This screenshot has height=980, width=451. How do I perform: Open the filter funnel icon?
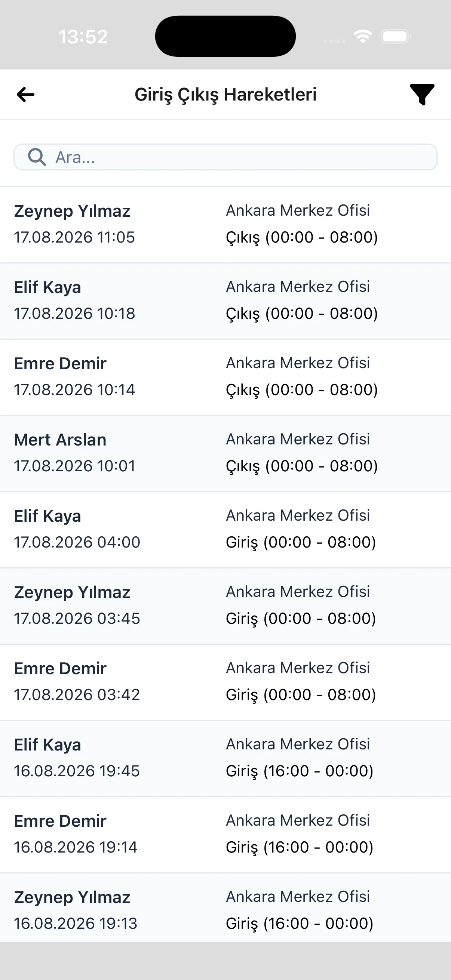[422, 94]
